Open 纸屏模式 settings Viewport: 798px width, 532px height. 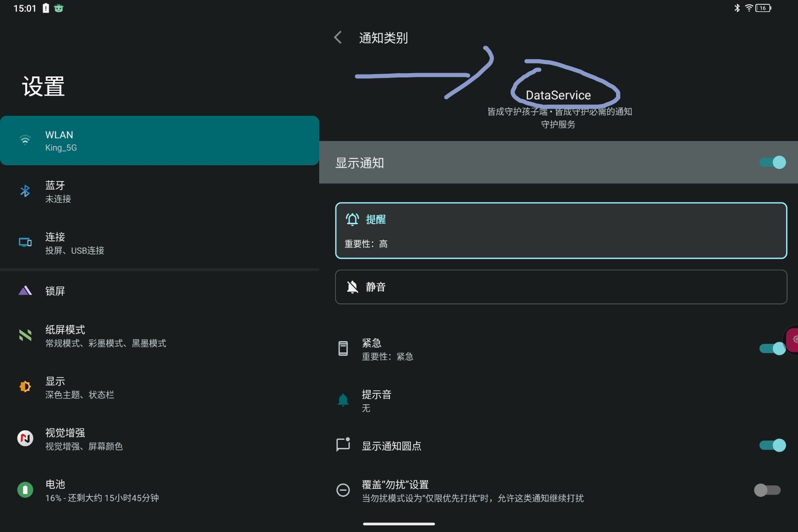coord(160,336)
